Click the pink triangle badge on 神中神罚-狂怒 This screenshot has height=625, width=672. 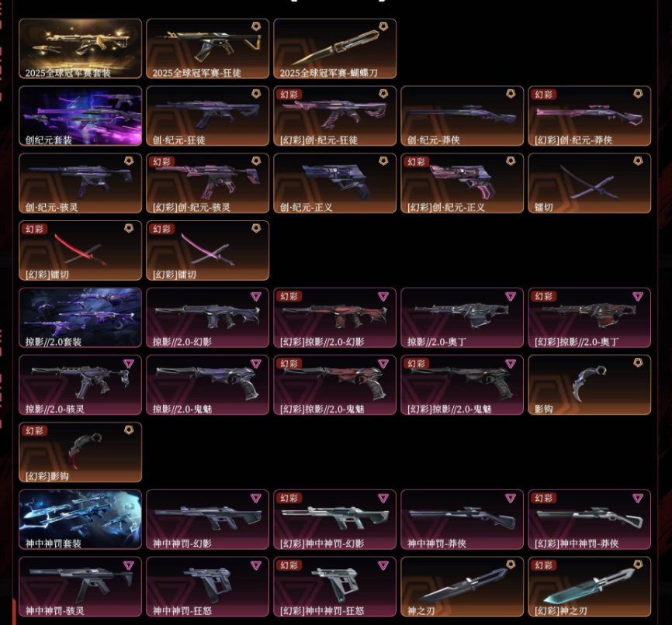tap(256, 565)
